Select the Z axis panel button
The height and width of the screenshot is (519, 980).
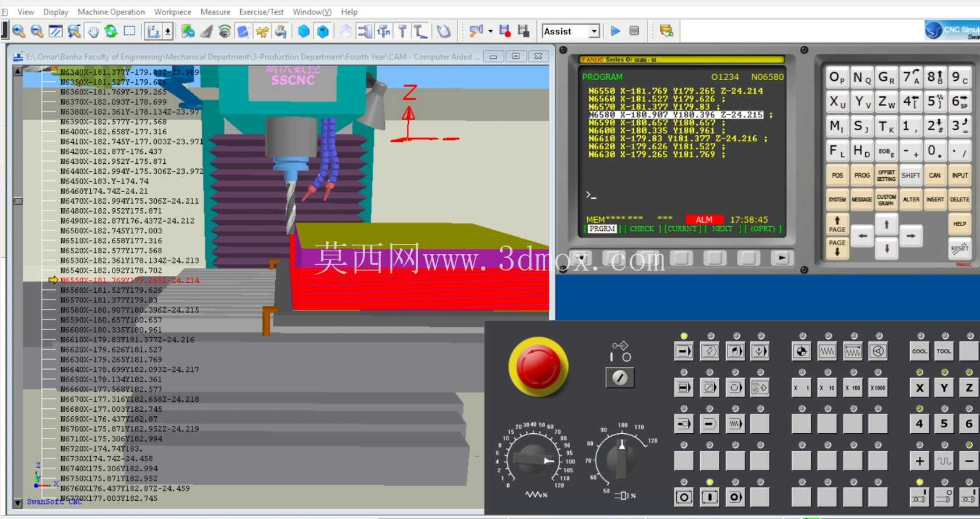(969, 388)
